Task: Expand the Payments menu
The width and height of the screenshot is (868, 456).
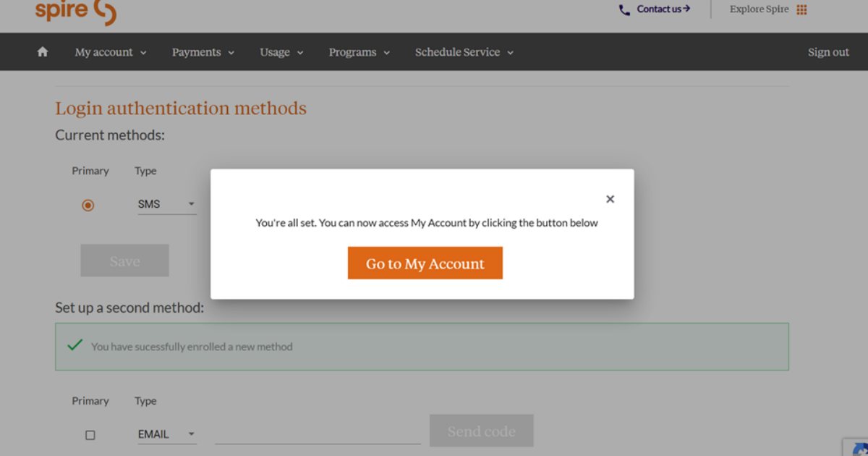Action: [x=203, y=52]
